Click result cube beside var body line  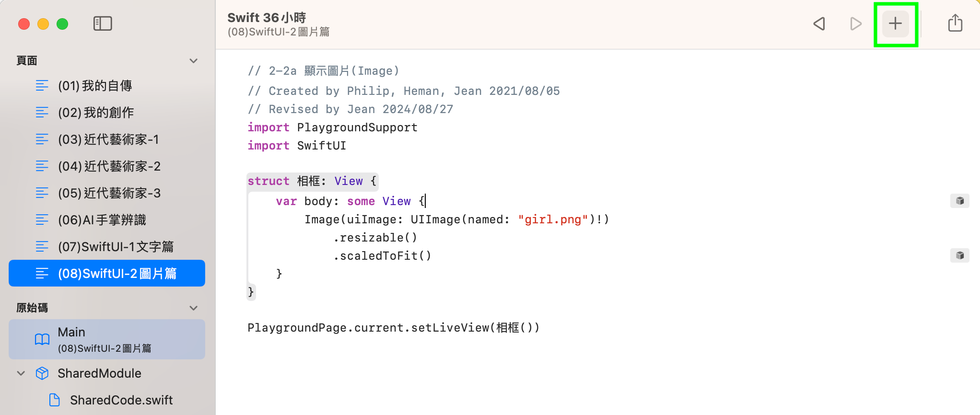click(959, 201)
